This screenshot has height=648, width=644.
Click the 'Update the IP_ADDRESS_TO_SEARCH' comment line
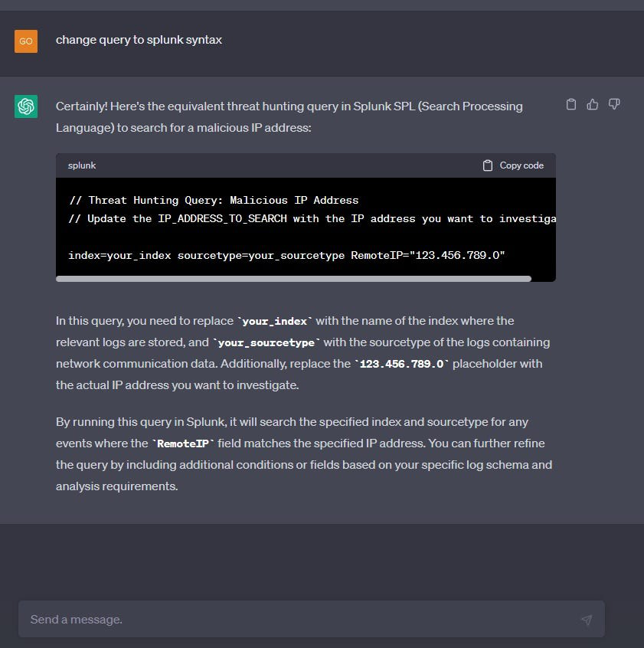coord(312,218)
